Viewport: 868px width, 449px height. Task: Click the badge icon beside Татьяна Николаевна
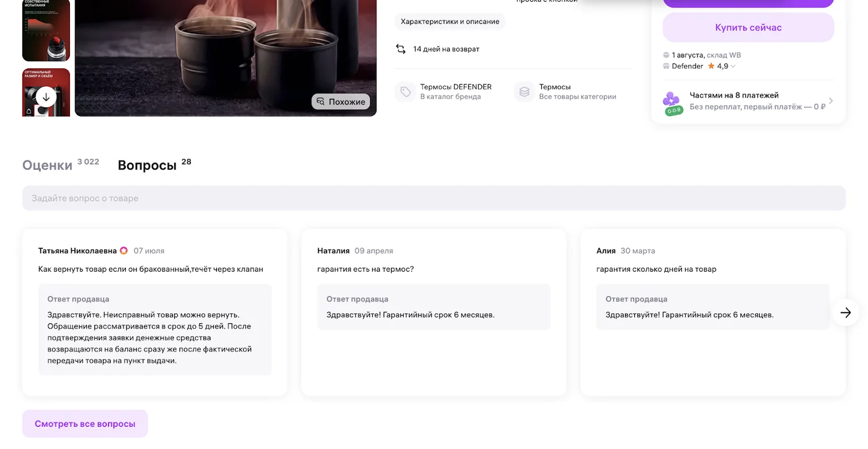click(124, 251)
